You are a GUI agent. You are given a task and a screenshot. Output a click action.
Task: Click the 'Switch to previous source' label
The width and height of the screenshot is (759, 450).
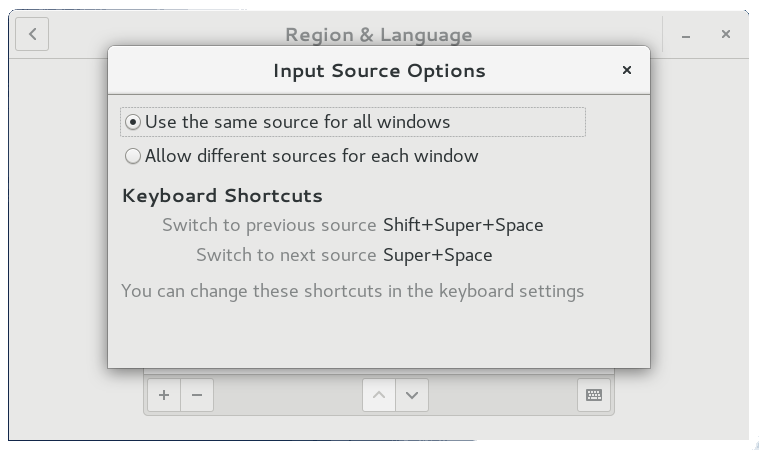[269, 225]
